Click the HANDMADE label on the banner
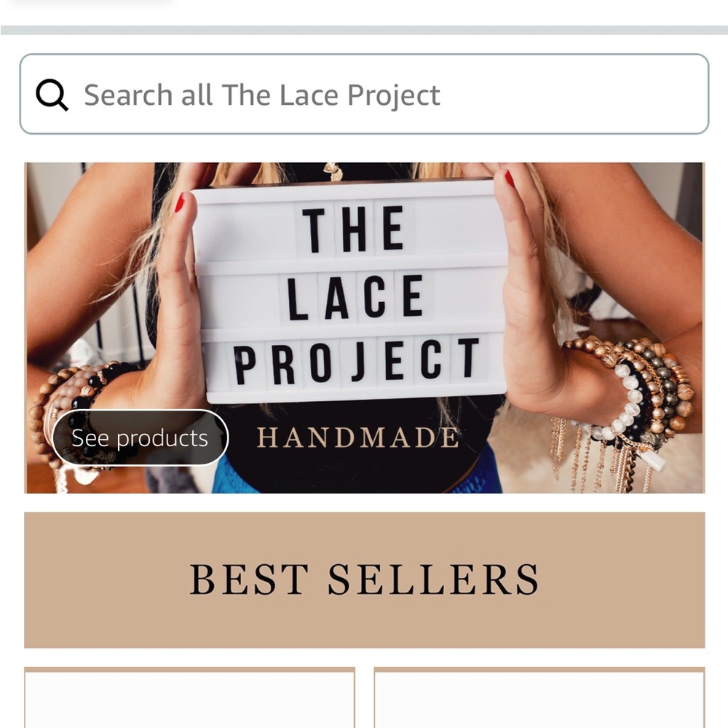 [358, 438]
